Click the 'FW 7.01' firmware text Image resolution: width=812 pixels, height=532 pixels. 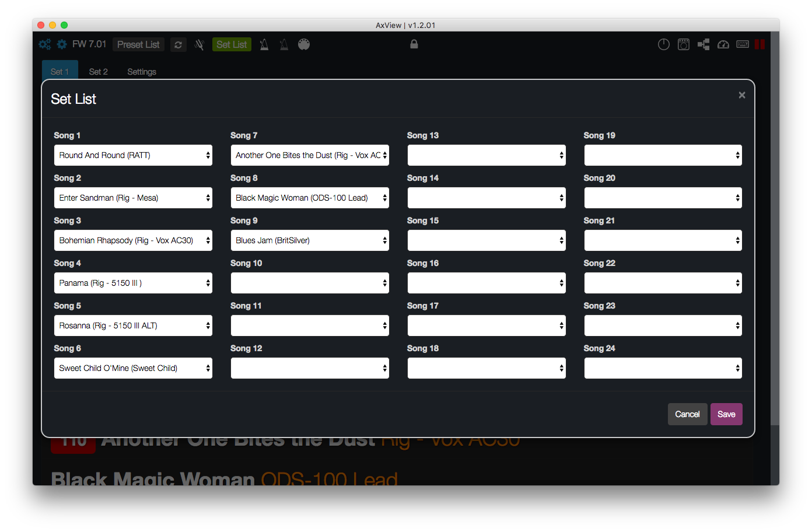coord(89,44)
